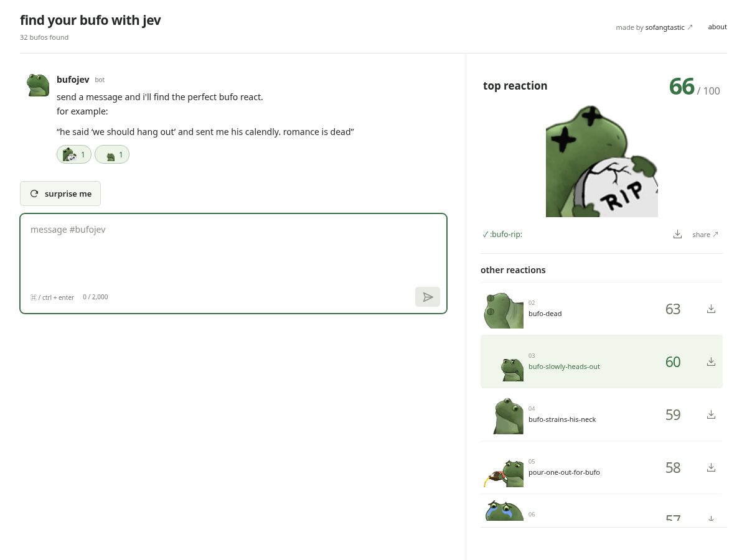Click the bufo-strains-his-neck thumbnail

(504, 414)
